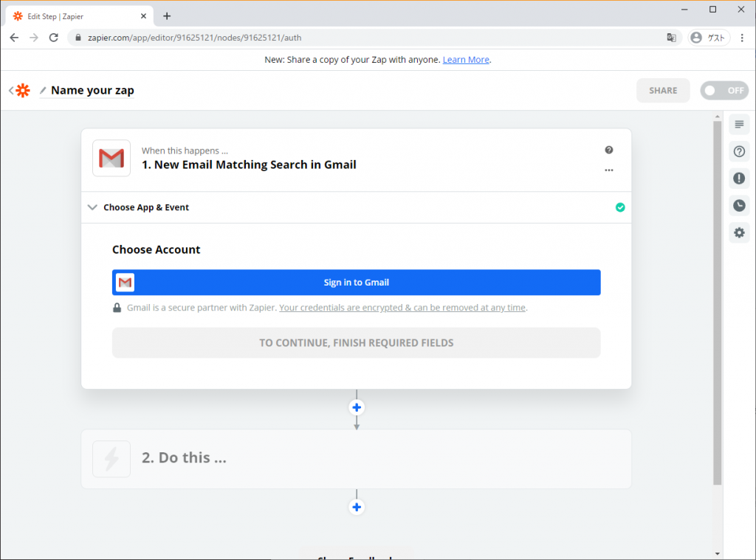Click the browser address bar URL
This screenshot has width=756, height=560.
click(194, 38)
